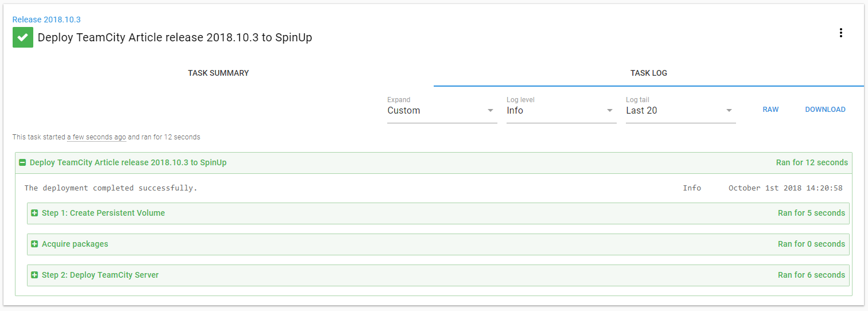
Task: Click 'a few seconds ago' timestamp
Action: 96,138
